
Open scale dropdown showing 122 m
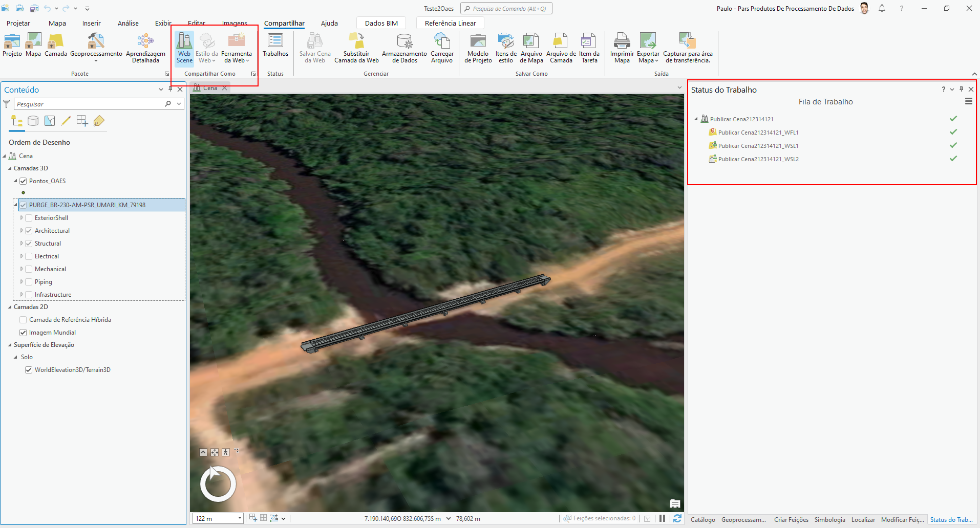pyautogui.click(x=240, y=518)
